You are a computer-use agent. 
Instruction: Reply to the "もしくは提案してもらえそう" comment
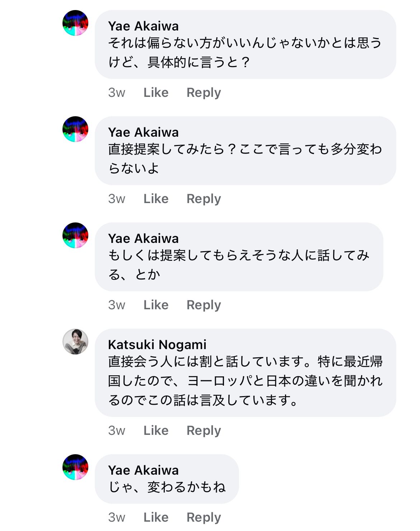click(204, 305)
